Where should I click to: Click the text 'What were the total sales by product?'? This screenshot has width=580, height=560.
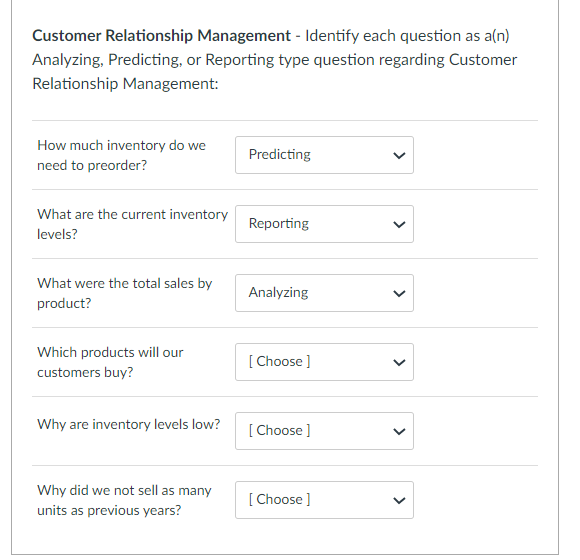[125, 293]
